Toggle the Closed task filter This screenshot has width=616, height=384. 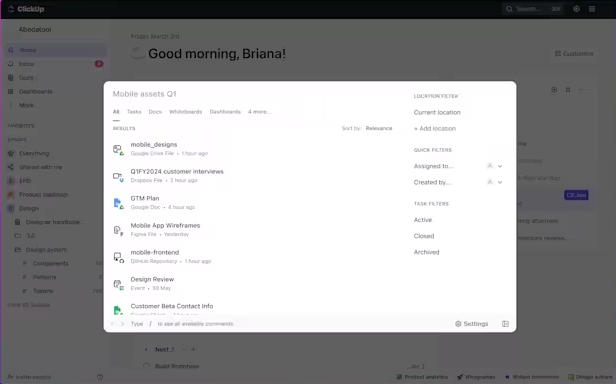(x=424, y=236)
